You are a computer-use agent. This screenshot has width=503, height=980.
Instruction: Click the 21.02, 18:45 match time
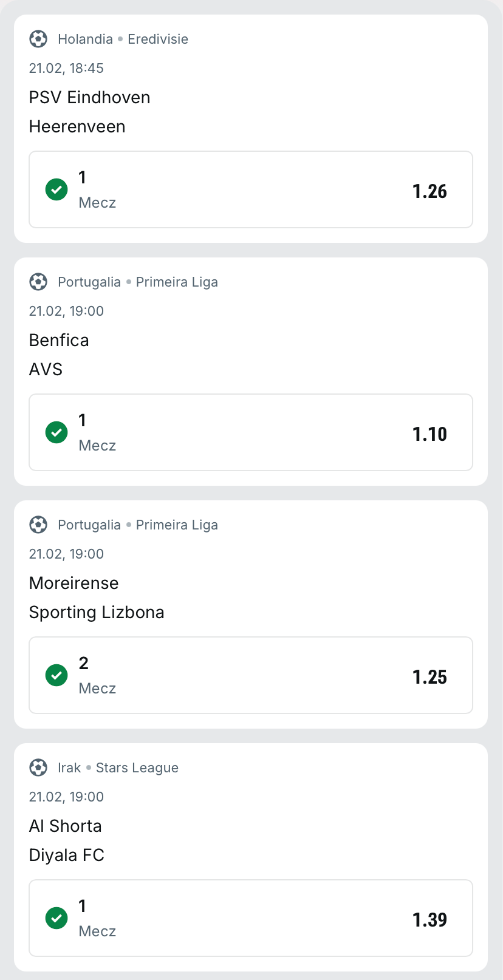tap(66, 68)
